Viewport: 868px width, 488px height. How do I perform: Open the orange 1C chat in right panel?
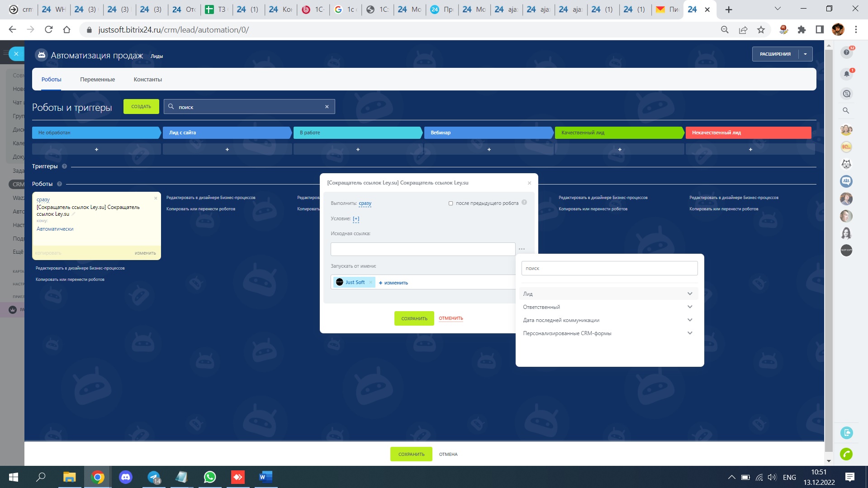coord(846,147)
